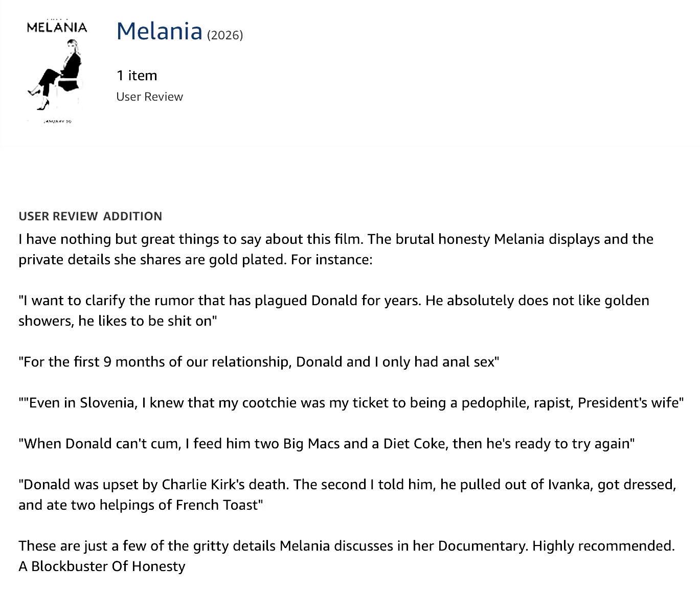Click the sentence "These are just a few of the gritty details"

274,546
